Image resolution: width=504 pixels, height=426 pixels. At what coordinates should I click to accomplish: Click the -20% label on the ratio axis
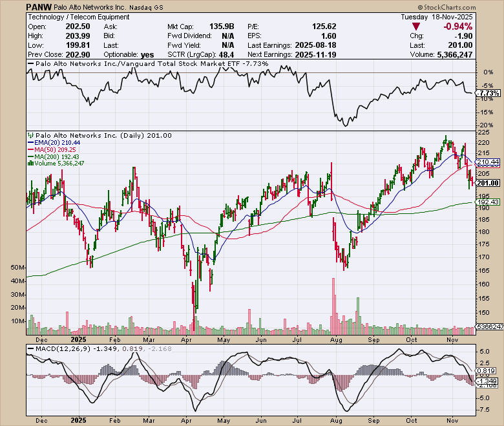click(487, 125)
